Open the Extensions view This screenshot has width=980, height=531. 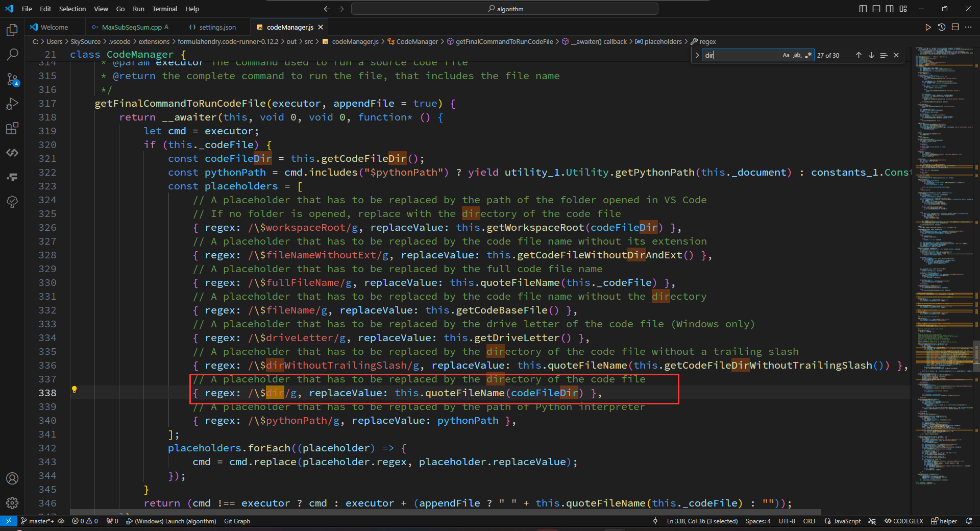pos(12,128)
